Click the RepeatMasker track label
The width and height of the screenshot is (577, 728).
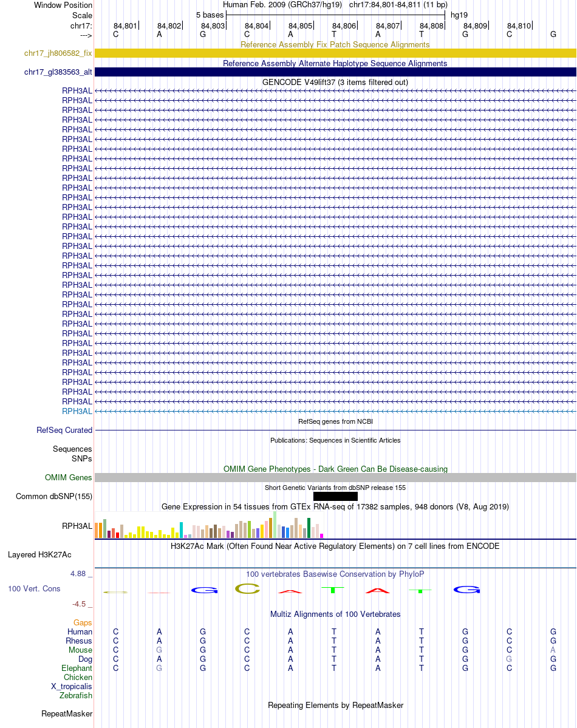tap(67, 713)
